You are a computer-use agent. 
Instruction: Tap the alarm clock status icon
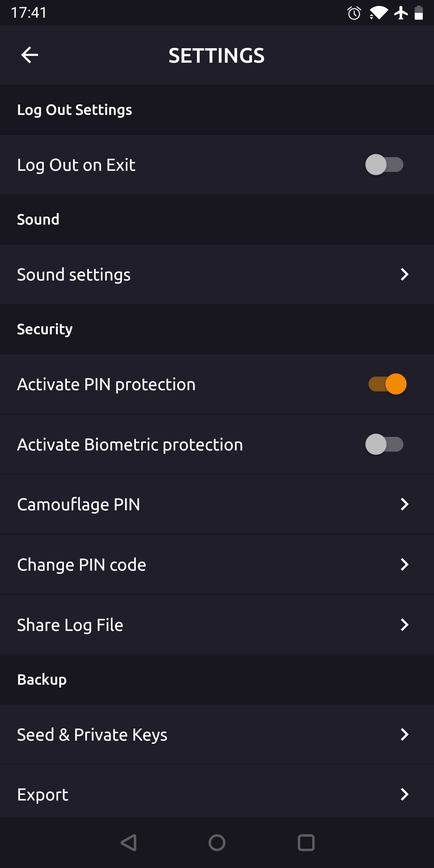click(x=354, y=13)
